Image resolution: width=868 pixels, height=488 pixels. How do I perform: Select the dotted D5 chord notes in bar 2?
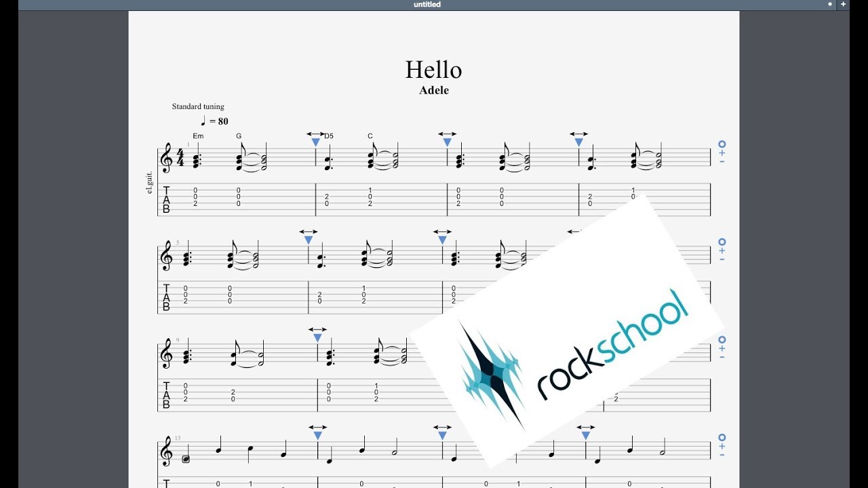pyautogui.click(x=328, y=157)
